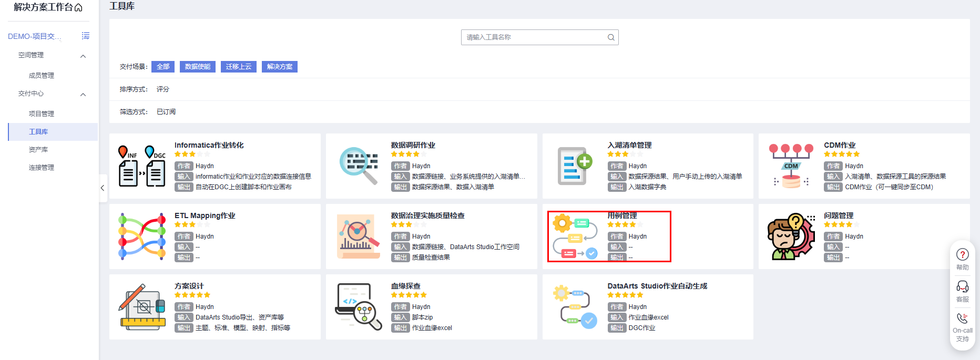Screen dimensions: 980x360
Task: Collapse the left sidebar with arrow handle
Action: (x=103, y=188)
